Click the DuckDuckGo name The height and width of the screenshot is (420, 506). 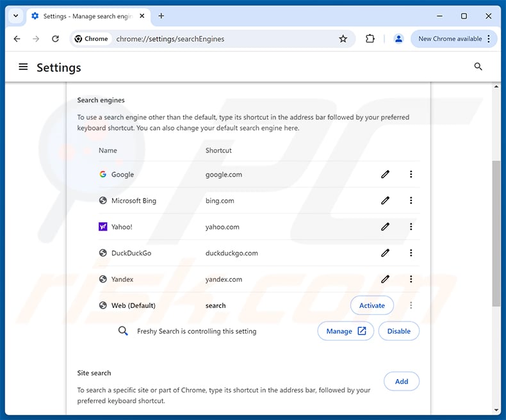[131, 253]
